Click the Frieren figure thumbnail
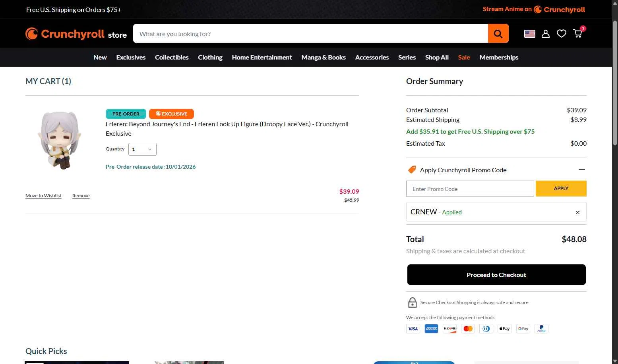This screenshot has width=618, height=364. click(x=60, y=140)
